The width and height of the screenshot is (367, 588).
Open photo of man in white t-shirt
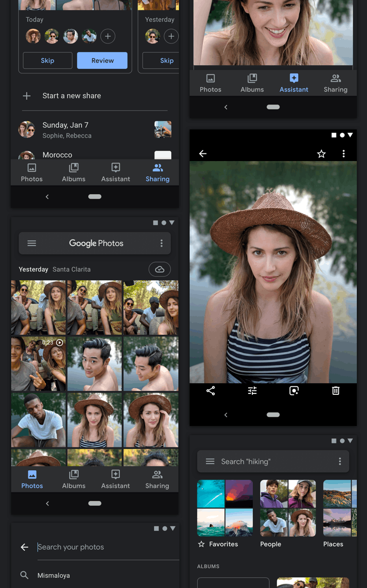tap(38, 420)
